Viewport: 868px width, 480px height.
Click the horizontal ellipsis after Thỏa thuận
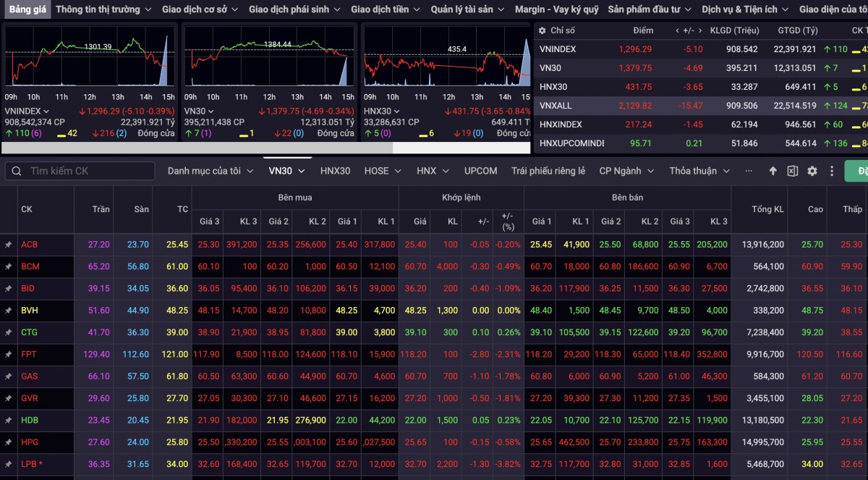click(749, 171)
